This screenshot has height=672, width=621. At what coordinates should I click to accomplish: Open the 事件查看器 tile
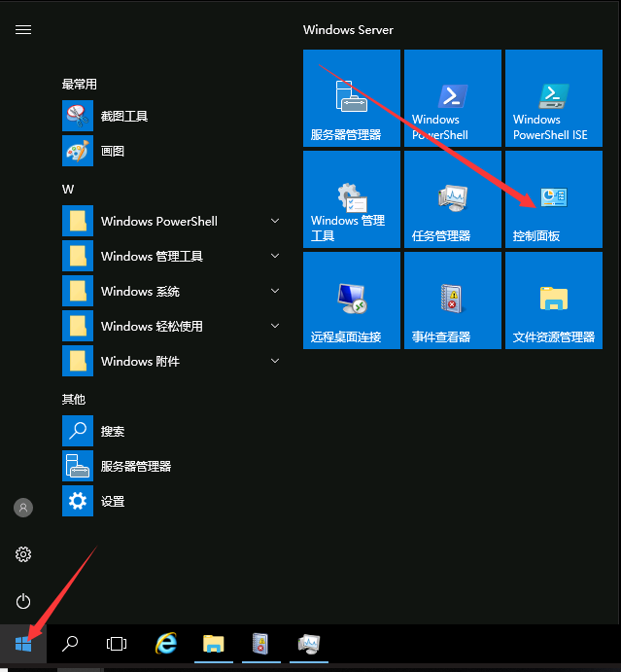(x=453, y=301)
